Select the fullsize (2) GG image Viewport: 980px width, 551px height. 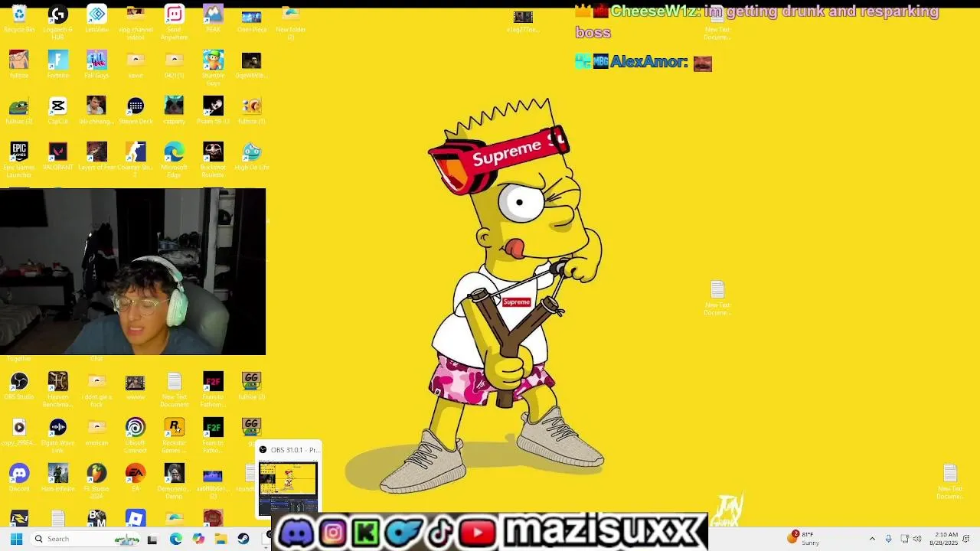click(251, 386)
